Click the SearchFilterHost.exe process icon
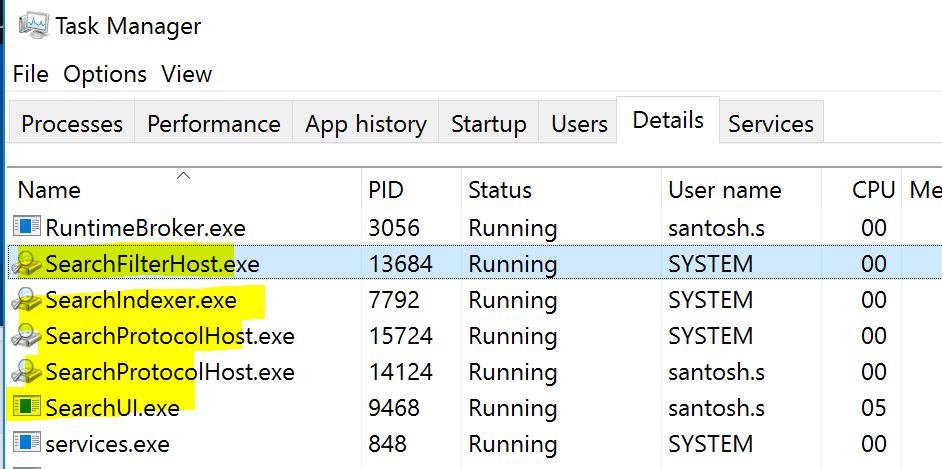 pyautogui.click(x=26, y=264)
